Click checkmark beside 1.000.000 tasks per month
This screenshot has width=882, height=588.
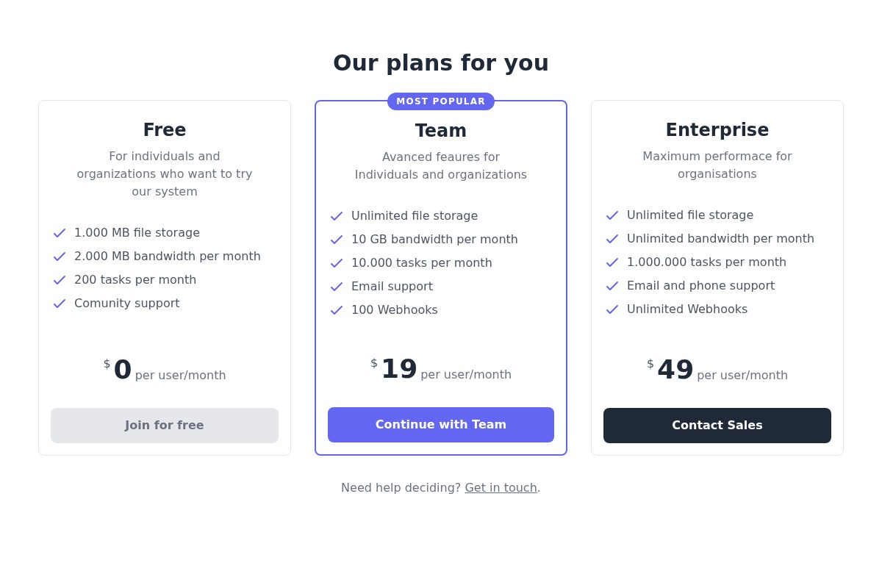[x=612, y=262]
